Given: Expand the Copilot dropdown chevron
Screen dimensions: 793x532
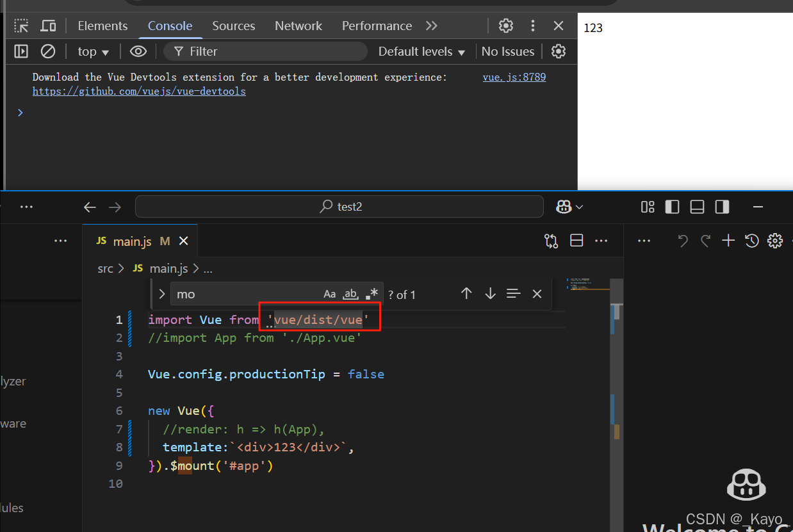Looking at the screenshot, I should (x=580, y=207).
